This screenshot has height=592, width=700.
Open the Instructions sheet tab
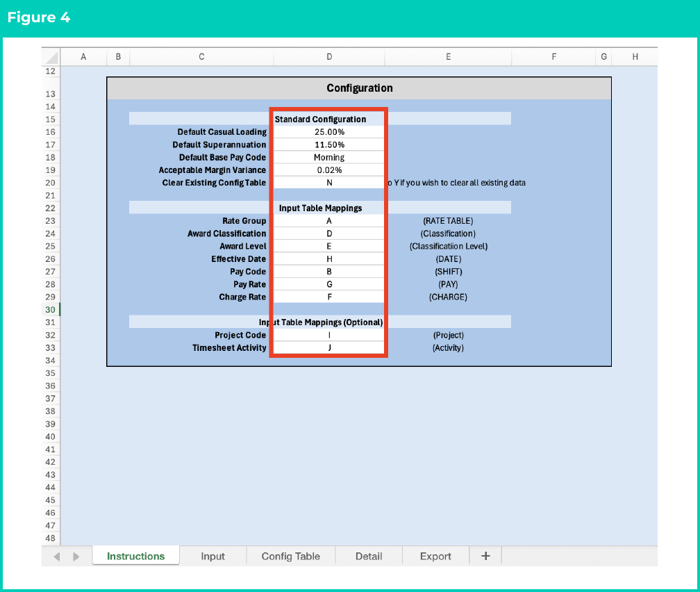point(135,556)
